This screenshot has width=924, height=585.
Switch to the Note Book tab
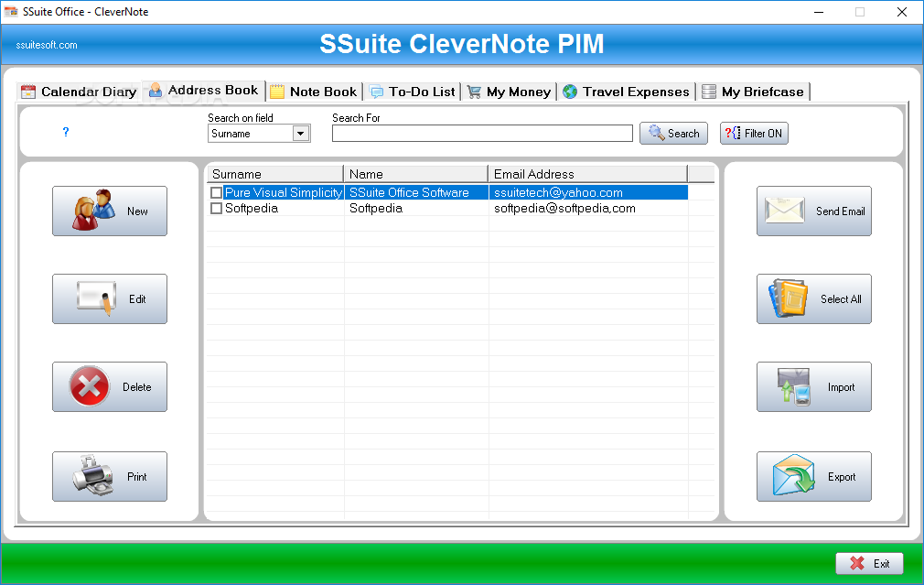point(314,92)
